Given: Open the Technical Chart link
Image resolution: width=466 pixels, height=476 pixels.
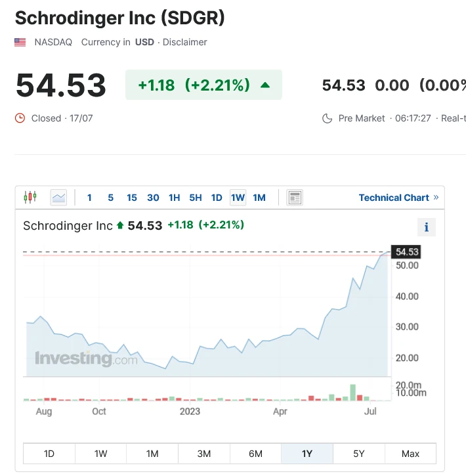Looking at the screenshot, I should click(x=394, y=198).
